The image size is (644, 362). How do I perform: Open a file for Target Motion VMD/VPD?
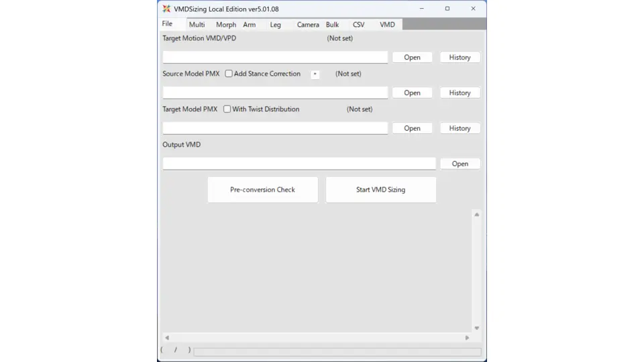(412, 58)
